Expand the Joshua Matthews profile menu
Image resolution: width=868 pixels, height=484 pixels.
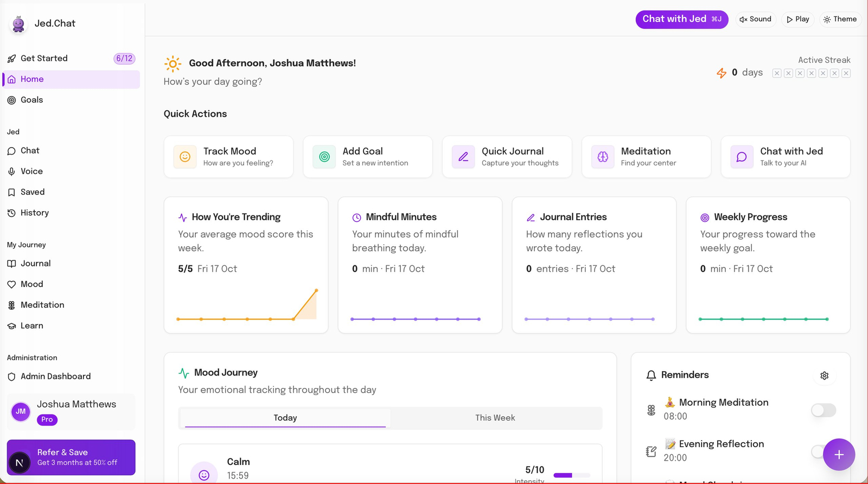[x=71, y=411]
